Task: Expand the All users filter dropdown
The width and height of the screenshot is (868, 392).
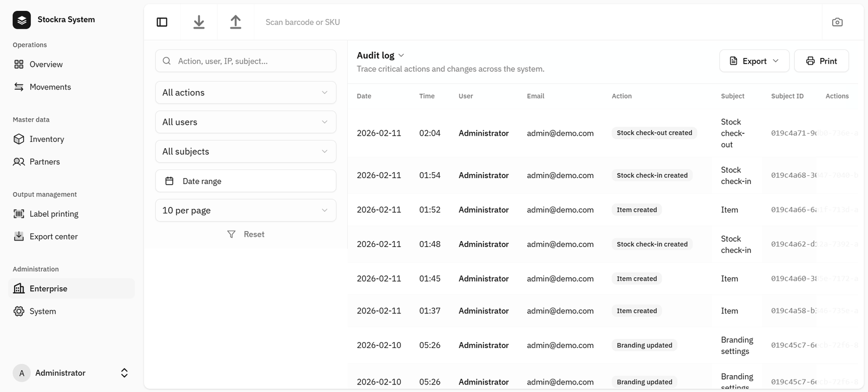Action: [x=245, y=122]
